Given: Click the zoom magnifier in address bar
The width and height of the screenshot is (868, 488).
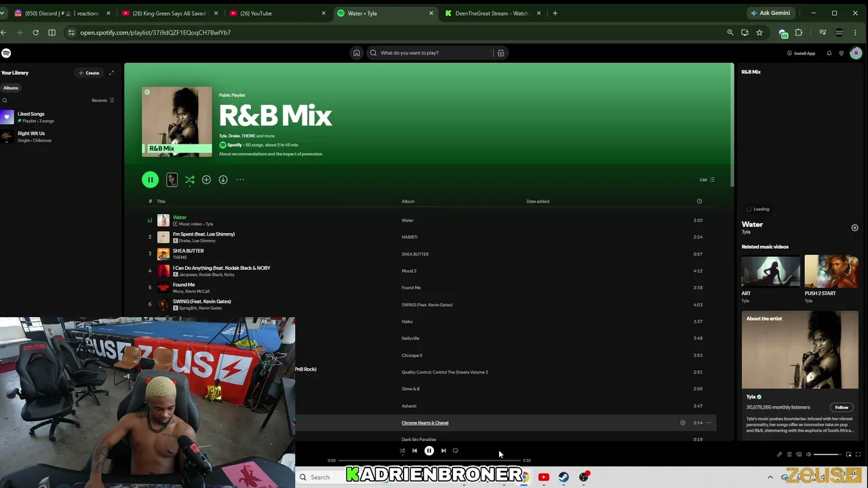Looking at the screenshot, I should [x=730, y=33].
